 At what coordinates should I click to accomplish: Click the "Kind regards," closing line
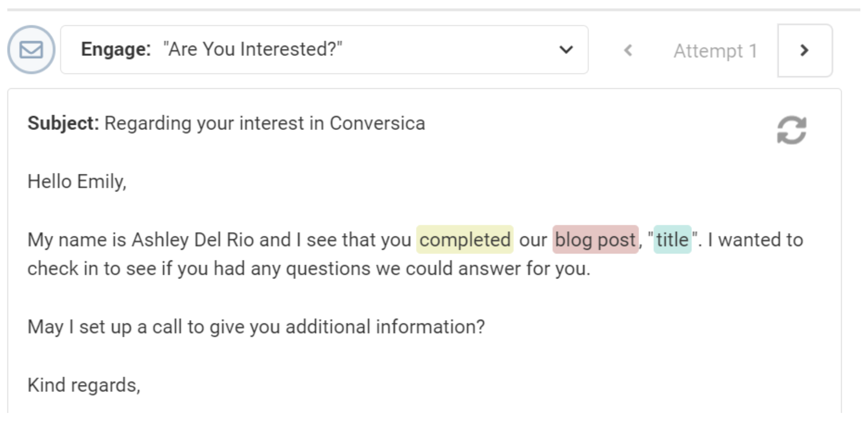click(84, 385)
